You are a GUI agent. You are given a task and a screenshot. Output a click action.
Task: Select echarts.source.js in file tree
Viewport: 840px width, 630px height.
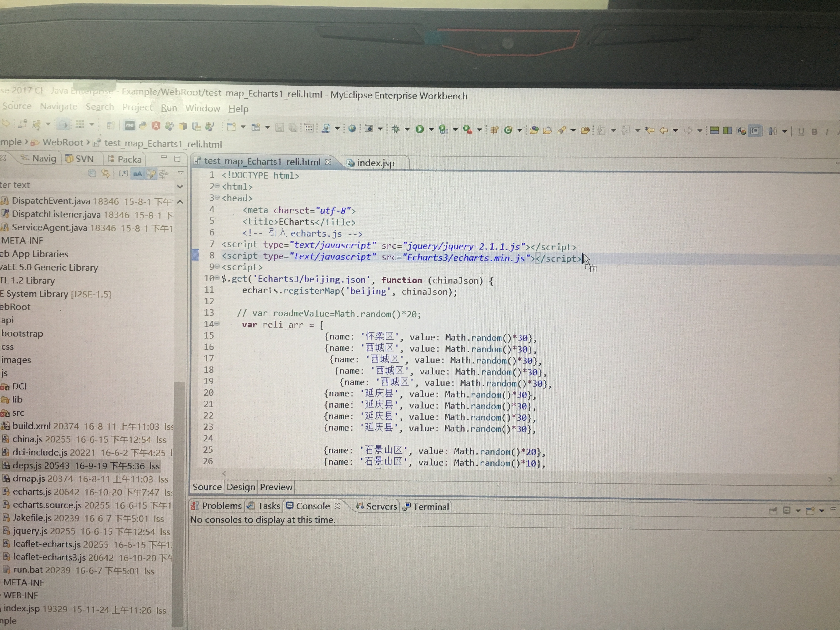point(47,505)
